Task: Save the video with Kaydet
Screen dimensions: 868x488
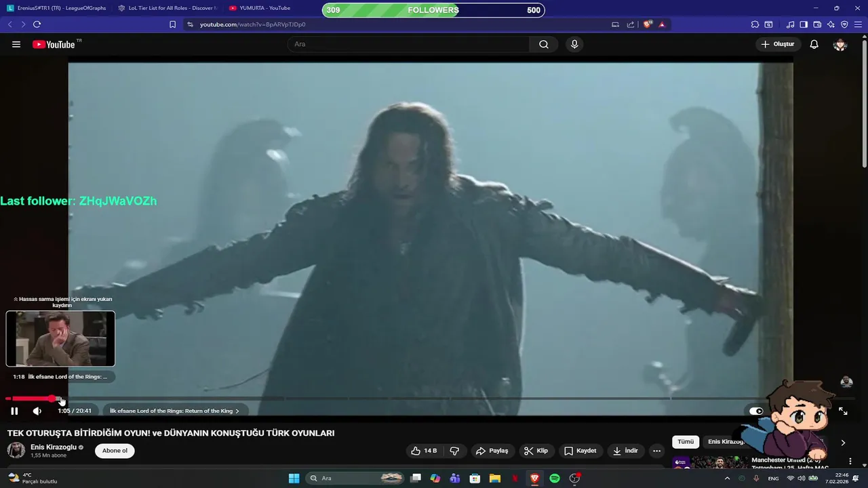Action: click(580, 451)
